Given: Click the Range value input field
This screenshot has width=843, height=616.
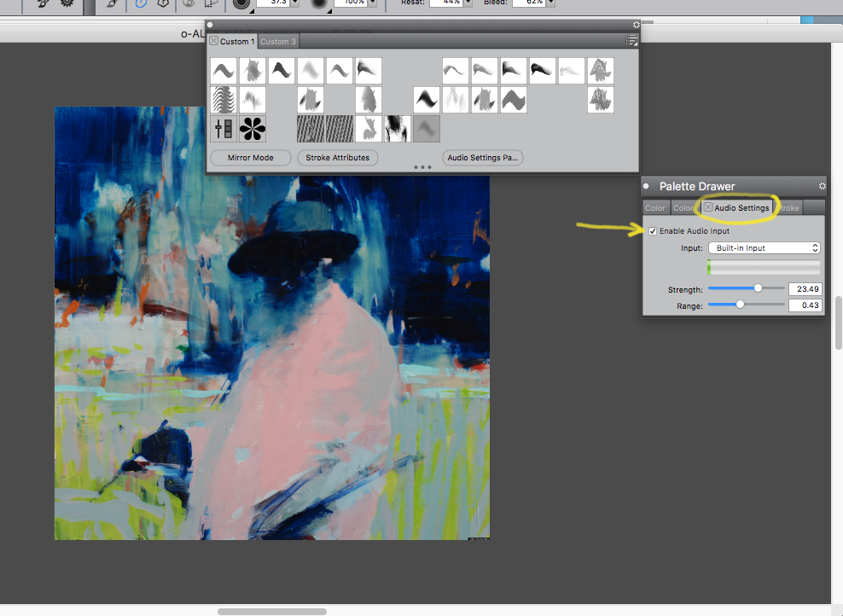Looking at the screenshot, I should pos(805,305).
